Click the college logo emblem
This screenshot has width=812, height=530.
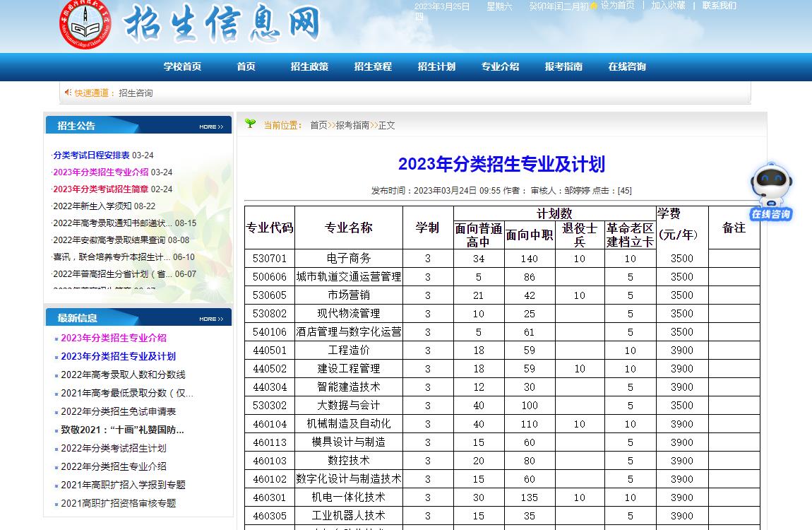coord(85,24)
